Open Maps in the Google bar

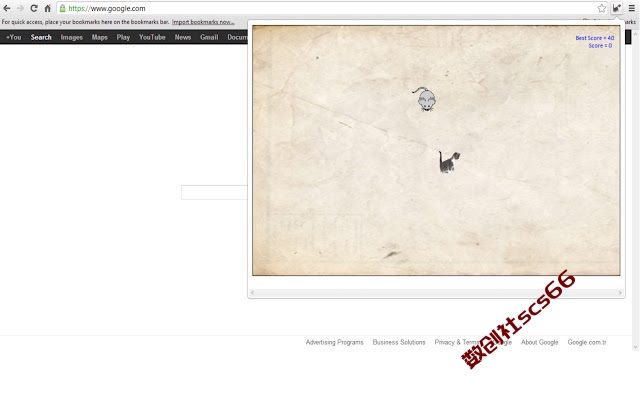pyautogui.click(x=99, y=37)
